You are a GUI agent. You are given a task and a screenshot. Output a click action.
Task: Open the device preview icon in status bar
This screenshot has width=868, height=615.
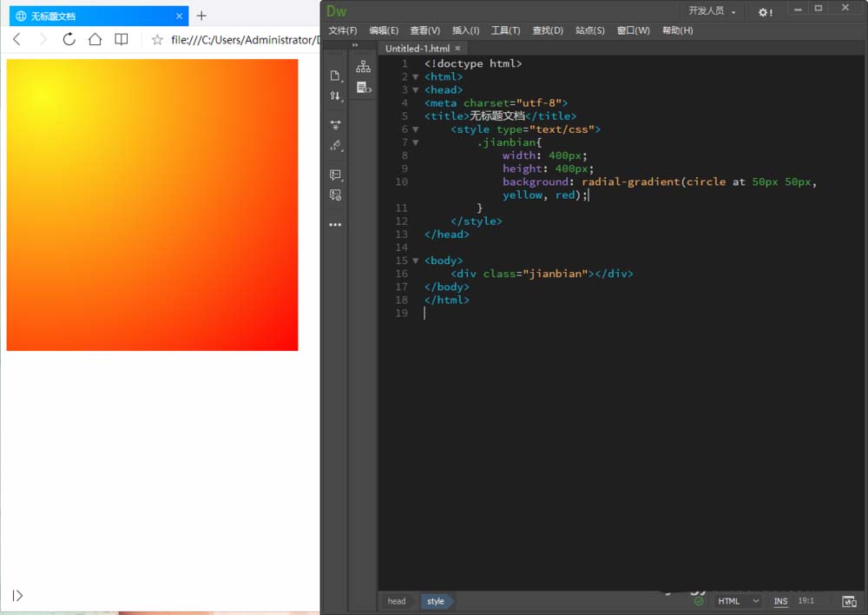[850, 600]
